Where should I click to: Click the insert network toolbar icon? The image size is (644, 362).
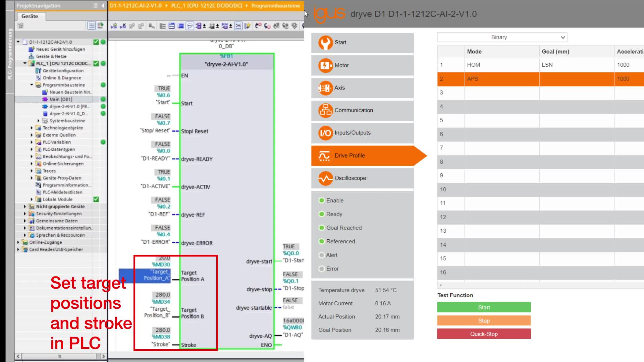click(114, 26)
